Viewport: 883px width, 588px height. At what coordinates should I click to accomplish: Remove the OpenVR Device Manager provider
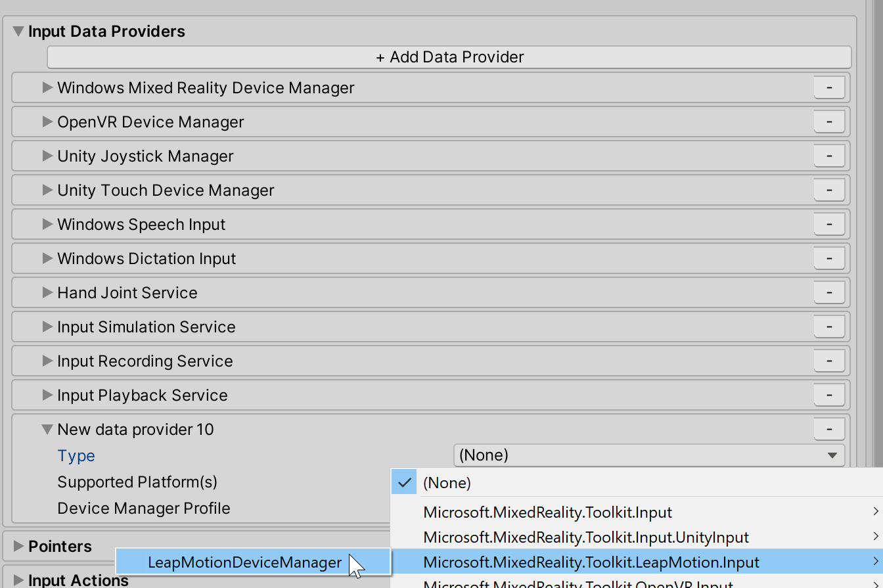point(828,122)
